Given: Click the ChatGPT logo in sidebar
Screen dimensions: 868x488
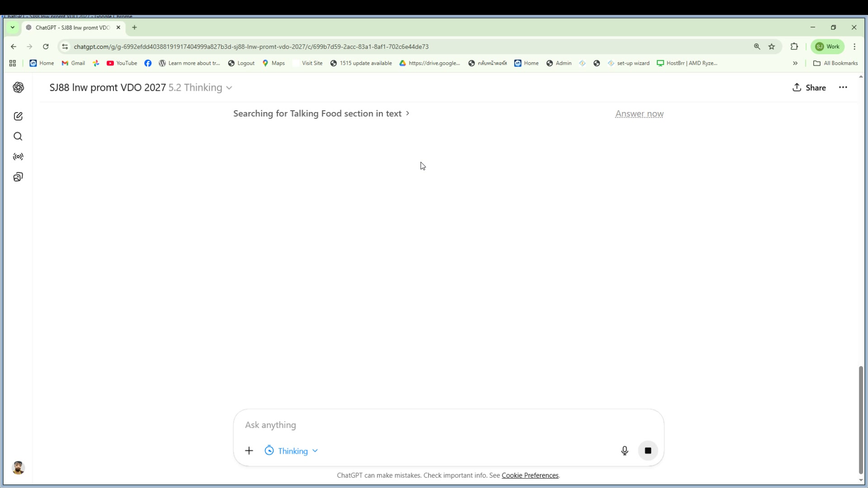Looking at the screenshot, I should (x=18, y=88).
